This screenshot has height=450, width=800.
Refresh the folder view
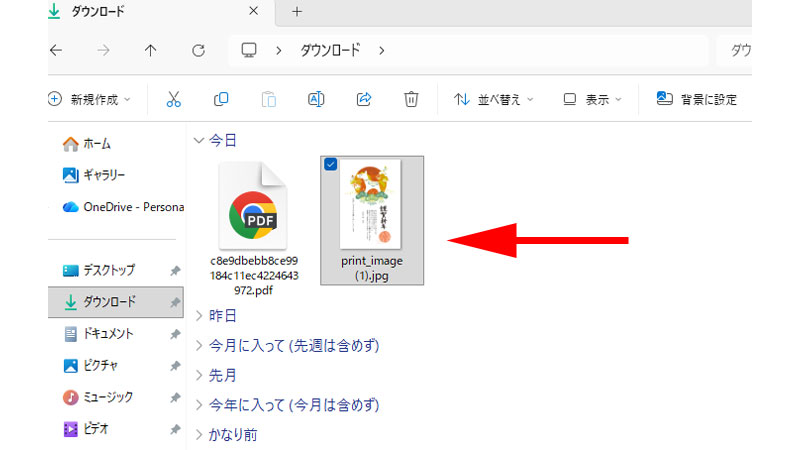click(x=198, y=50)
